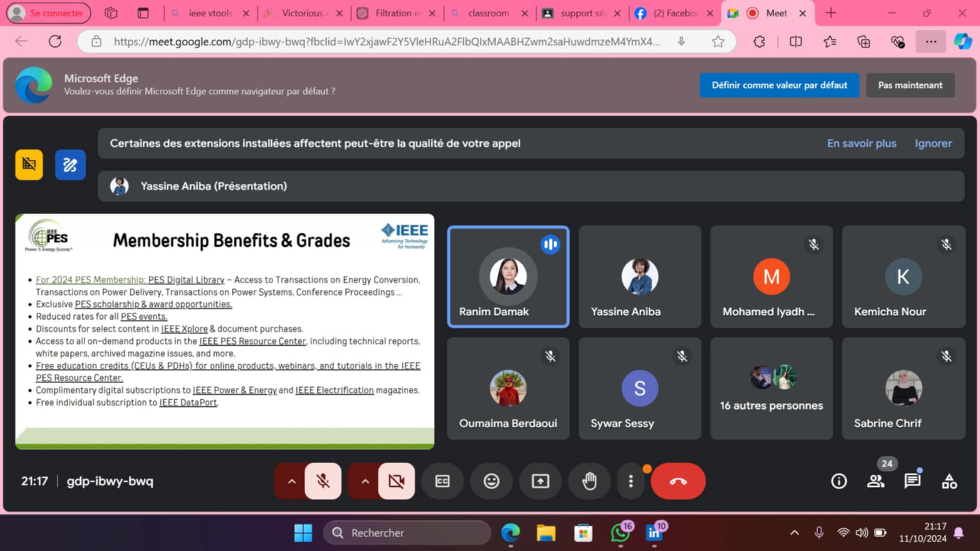Refresh the page
The height and width of the screenshot is (551, 980).
tap(55, 41)
